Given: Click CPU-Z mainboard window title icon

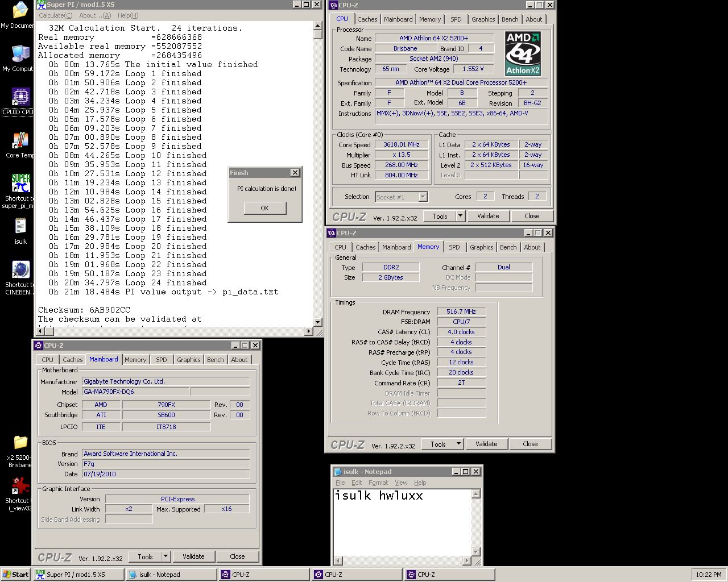Looking at the screenshot, I should pyautogui.click(x=39, y=346).
